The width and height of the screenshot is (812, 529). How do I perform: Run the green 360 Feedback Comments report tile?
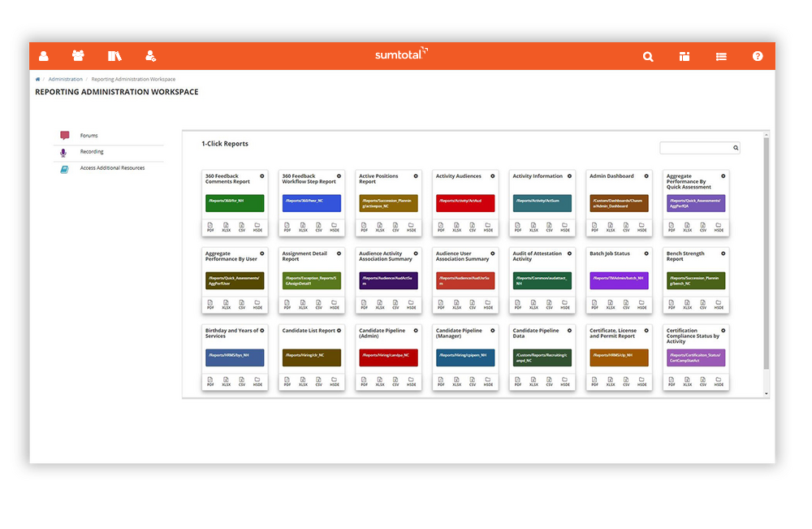tap(235, 203)
